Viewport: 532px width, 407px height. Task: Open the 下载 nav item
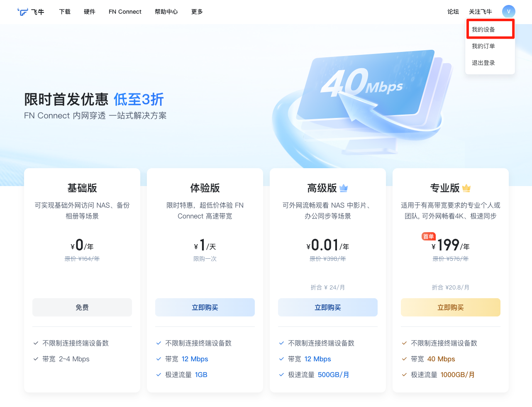(65, 12)
